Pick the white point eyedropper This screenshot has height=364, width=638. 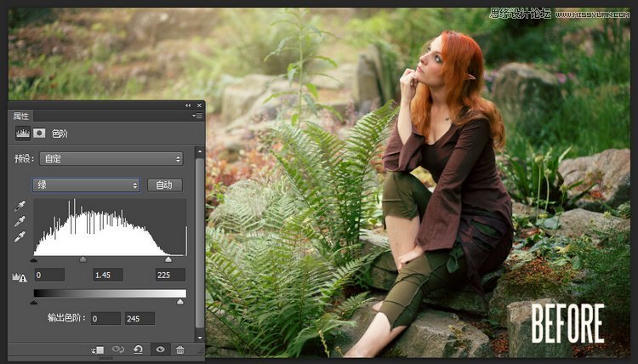(x=20, y=236)
